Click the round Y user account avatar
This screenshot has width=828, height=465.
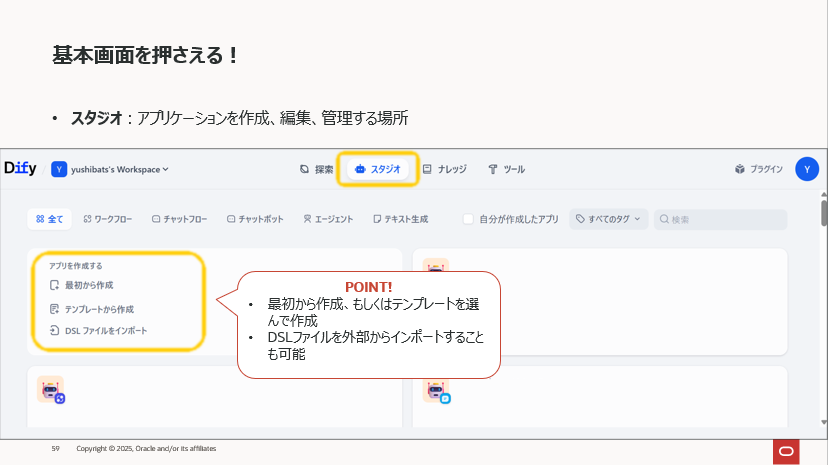[806, 169]
